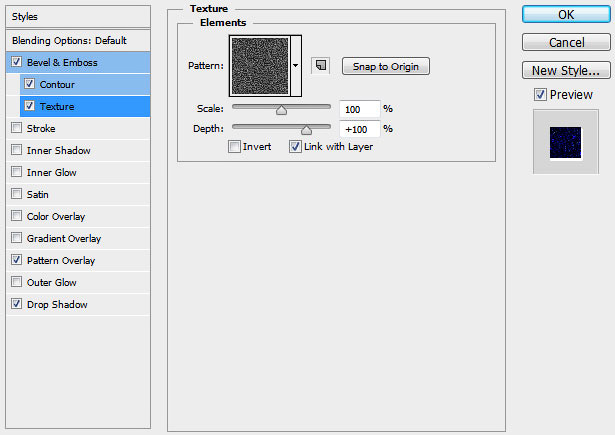
Task: Open Bevel & Emboss settings
Action: [62, 62]
